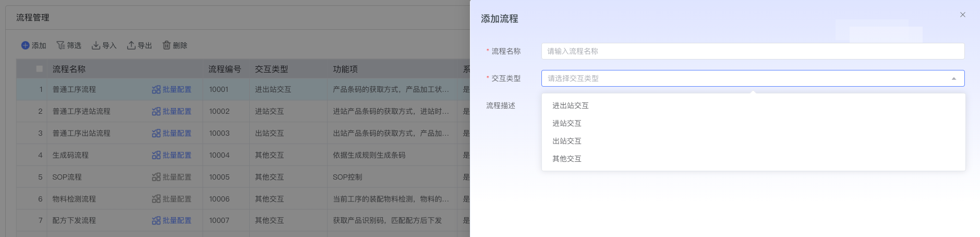This screenshot has width=980, height=237.
Task: Open the 筛选 filter icon
Action: (x=61, y=45)
